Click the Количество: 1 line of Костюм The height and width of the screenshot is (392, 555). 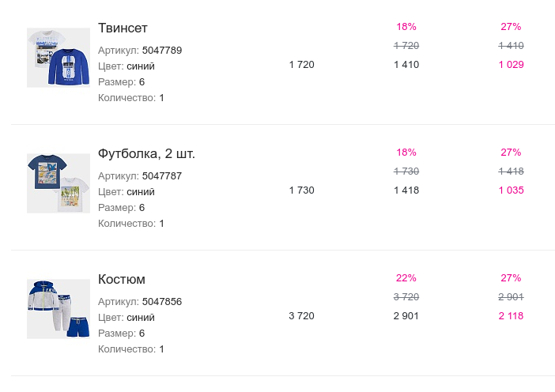click(x=131, y=349)
